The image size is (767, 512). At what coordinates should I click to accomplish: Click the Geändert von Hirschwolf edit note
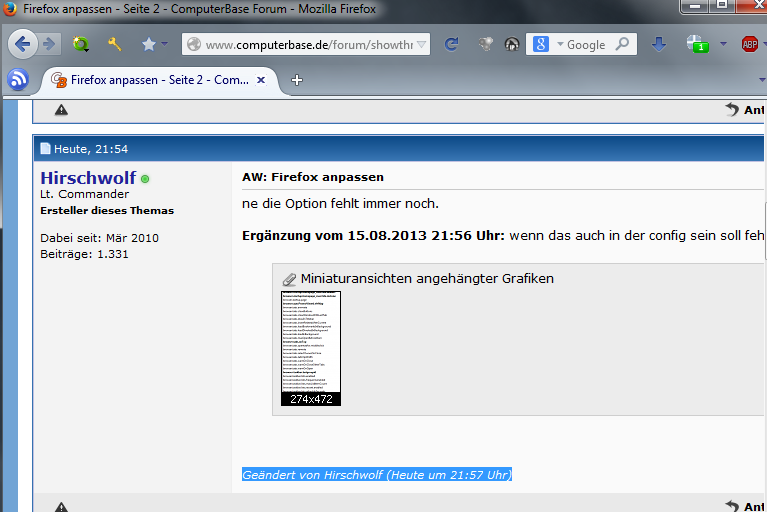click(x=377, y=474)
